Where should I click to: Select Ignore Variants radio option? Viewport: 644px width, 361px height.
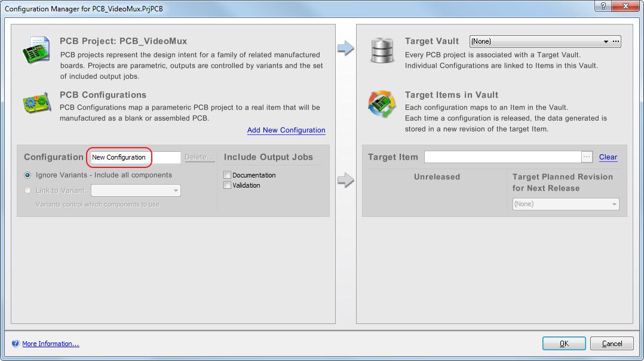click(27, 175)
